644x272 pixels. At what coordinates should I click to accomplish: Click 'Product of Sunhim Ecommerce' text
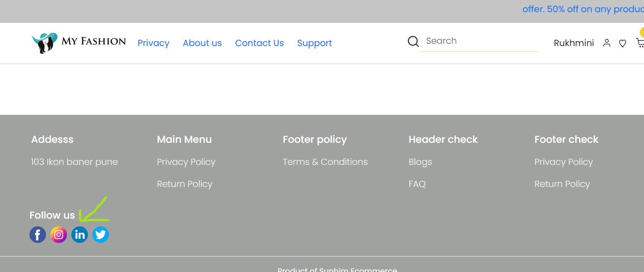[x=337, y=269]
